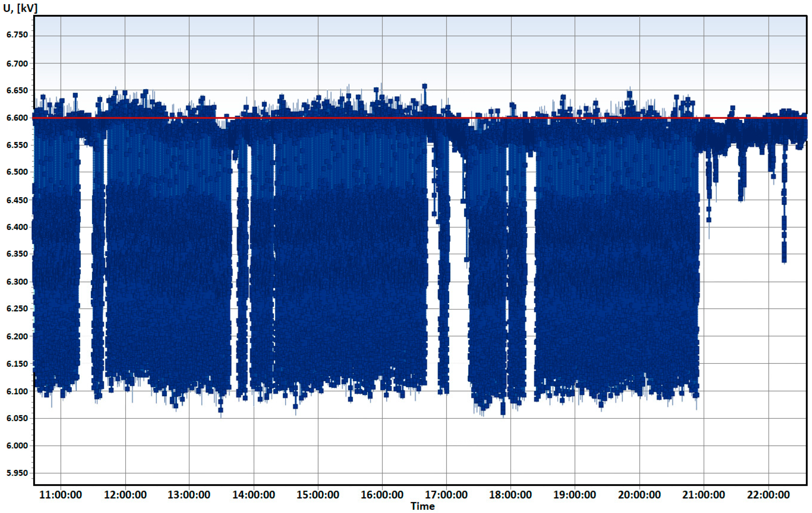Click the 17:00:00 time axis label
Viewport: 812px width, 513px height.
446,495
